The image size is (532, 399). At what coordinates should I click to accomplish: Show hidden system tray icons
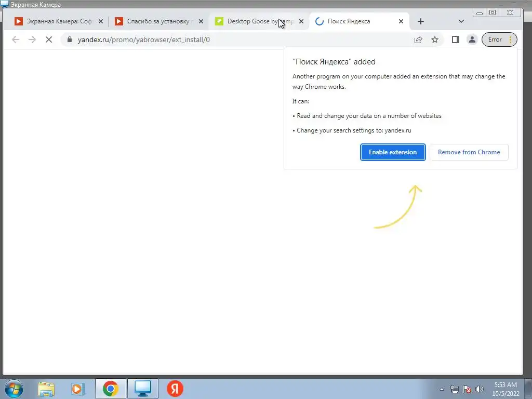tap(442, 389)
